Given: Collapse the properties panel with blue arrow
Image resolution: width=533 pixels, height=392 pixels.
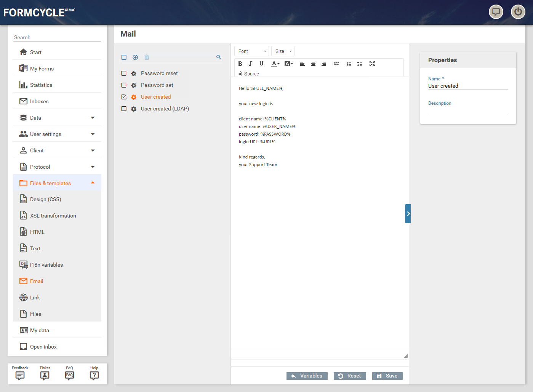Looking at the screenshot, I should click(x=408, y=214).
